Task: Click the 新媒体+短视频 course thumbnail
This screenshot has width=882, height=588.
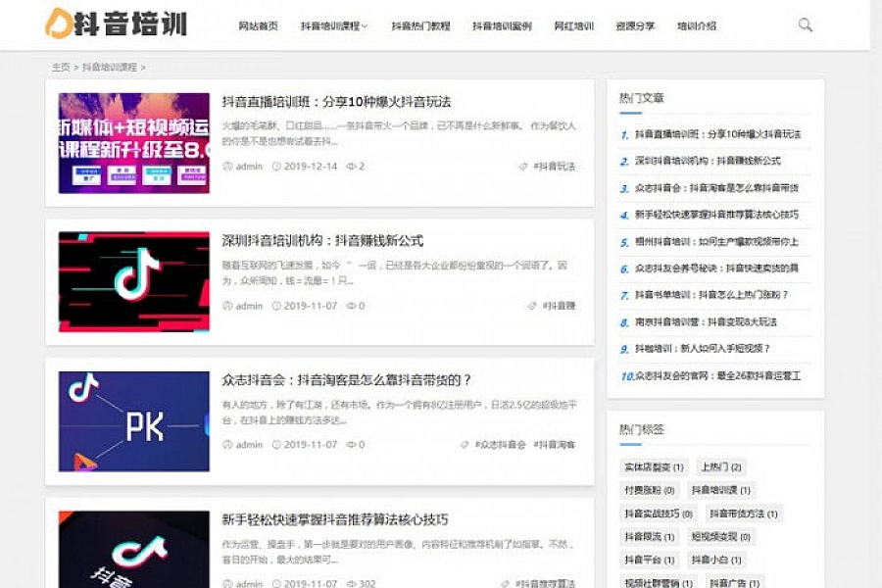Action: 134,143
